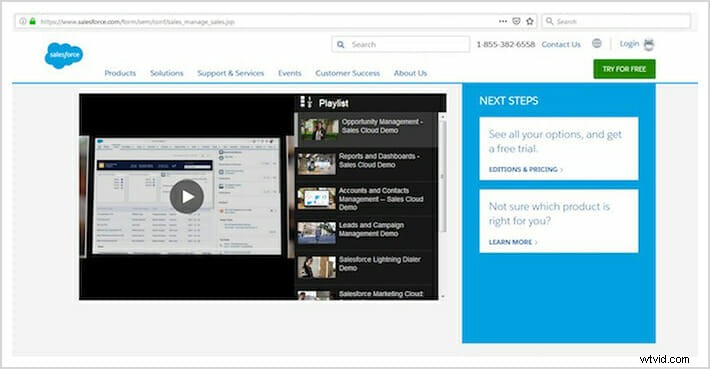Open the Customer Success menu
The image size is (710, 369).
tap(348, 73)
